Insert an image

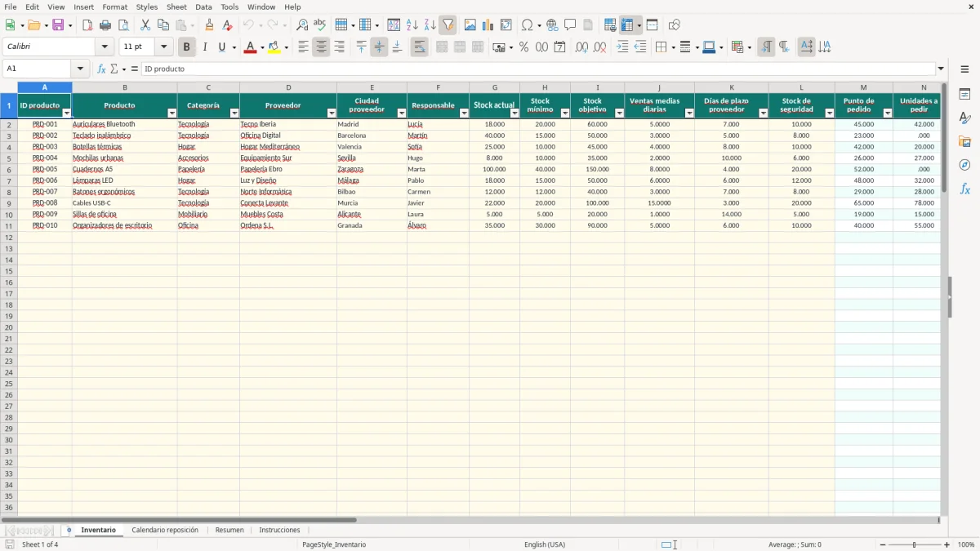click(x=470, y=25)
